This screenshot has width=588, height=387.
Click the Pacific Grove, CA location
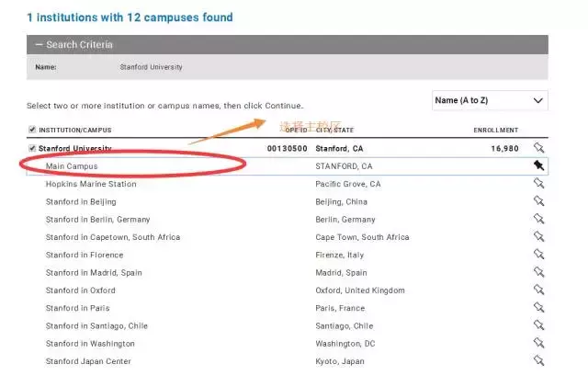(348, 184)
